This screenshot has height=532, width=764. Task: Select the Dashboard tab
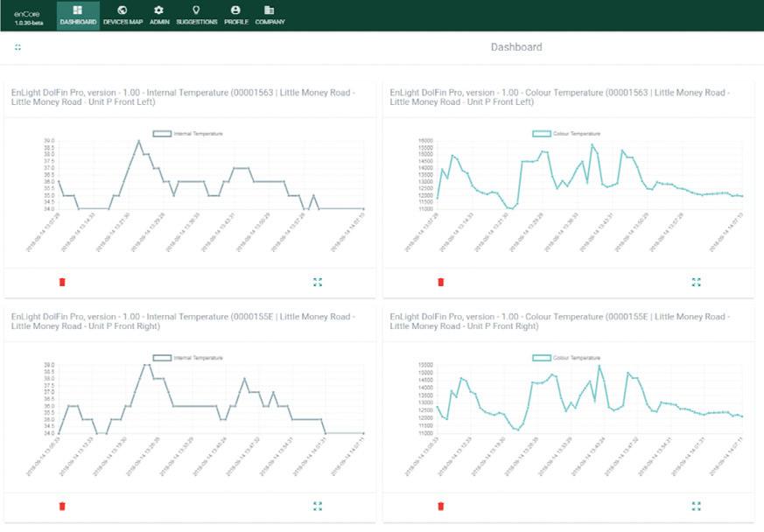tap(78, 16)
